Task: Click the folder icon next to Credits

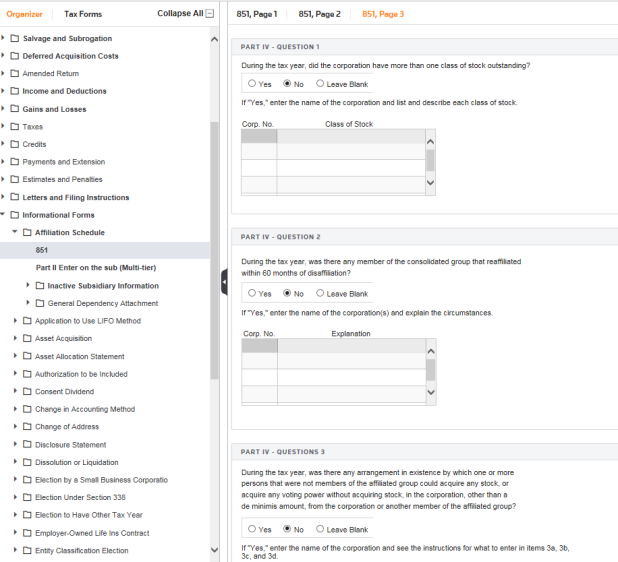Action: [15, 145]
